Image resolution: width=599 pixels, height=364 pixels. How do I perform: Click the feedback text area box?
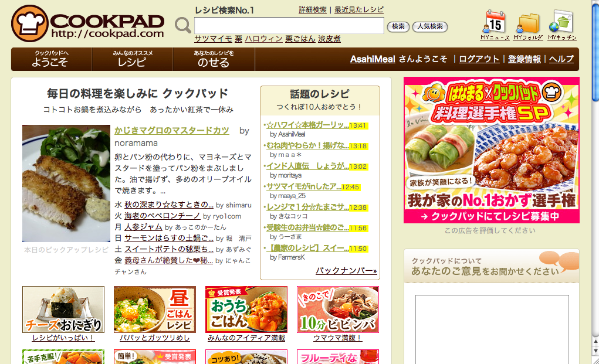(x=492, y=329)
